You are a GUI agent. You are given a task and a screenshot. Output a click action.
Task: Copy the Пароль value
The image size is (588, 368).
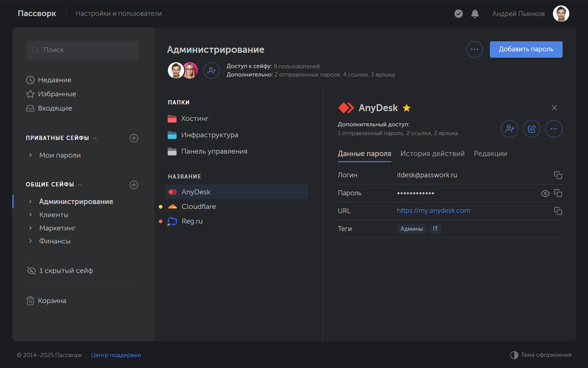(x=558, y=193)
